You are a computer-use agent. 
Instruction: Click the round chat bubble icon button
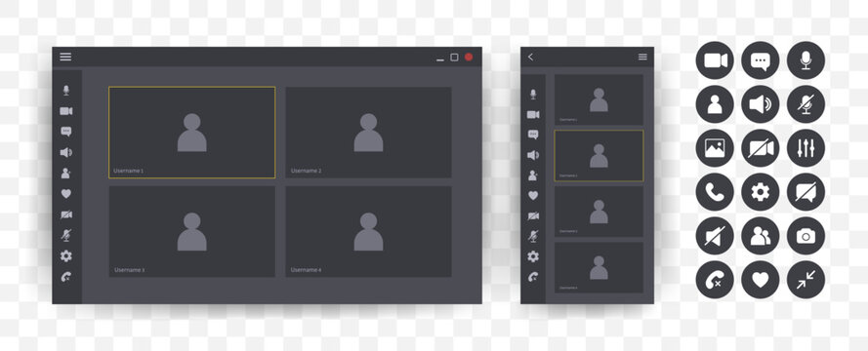click(760, 60)
